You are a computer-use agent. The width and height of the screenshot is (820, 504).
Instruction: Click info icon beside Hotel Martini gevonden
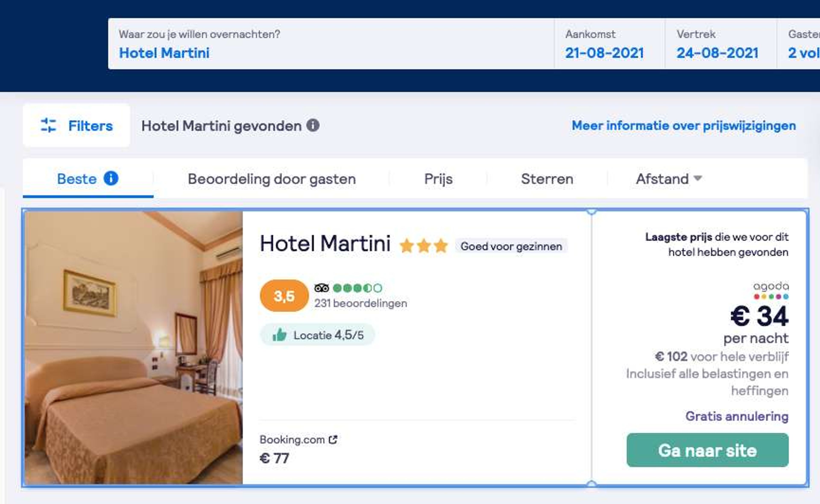(313, 125)
